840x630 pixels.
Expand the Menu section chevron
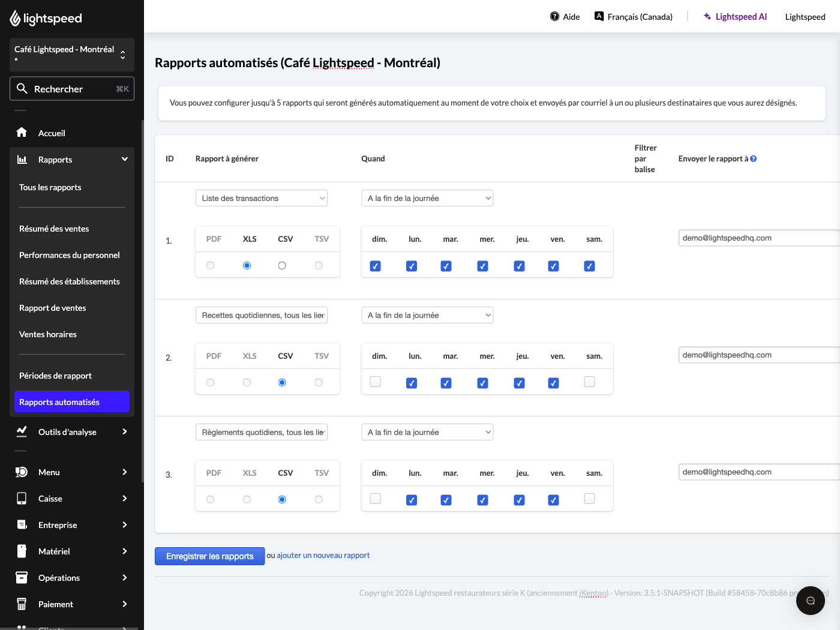(x=125, y=472)
